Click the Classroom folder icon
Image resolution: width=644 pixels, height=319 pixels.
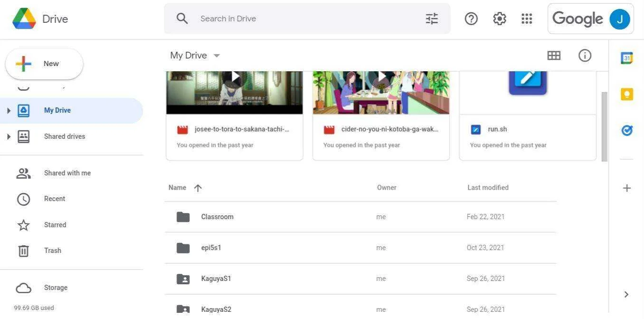(x=183, y=217)
